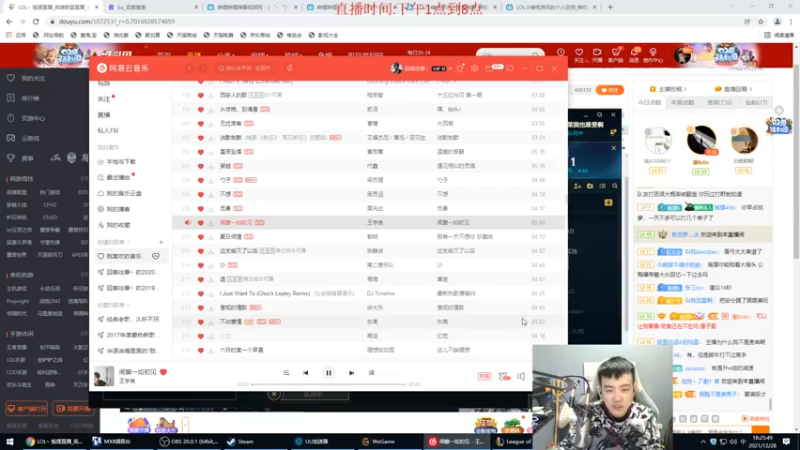Image resolution: width=800 pixels, height=450 pixels.
Task: Go forward in NetEase Cloud Music
Action: pyautogui.click(x=203, y=68)
